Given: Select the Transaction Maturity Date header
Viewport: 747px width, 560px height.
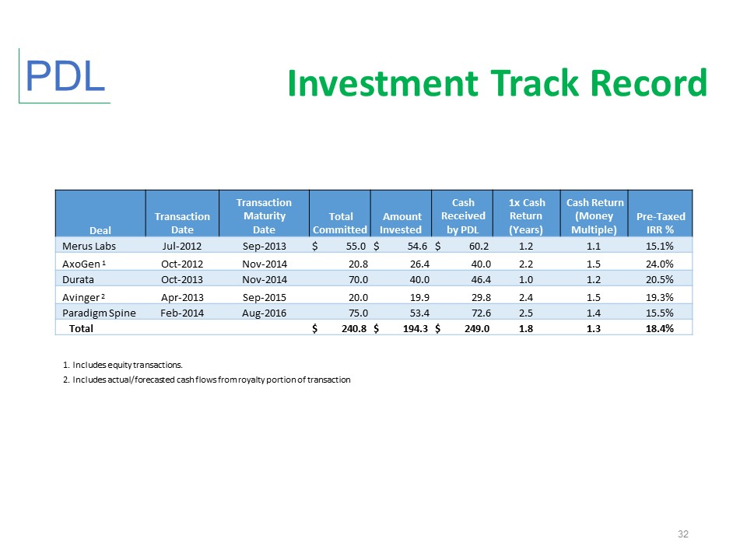Looking at the screenshot, I should [x=264, y=215].
